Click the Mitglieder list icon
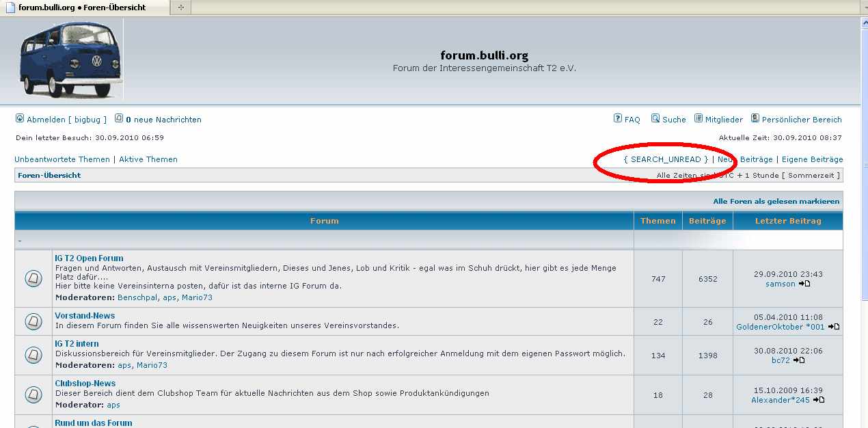 tap(699, 118)
